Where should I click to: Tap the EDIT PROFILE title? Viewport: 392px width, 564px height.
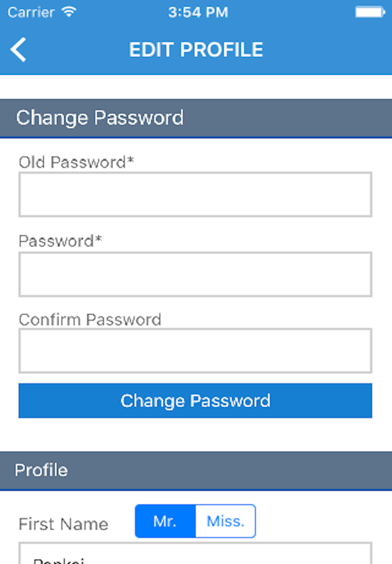(x=196, y=50)
